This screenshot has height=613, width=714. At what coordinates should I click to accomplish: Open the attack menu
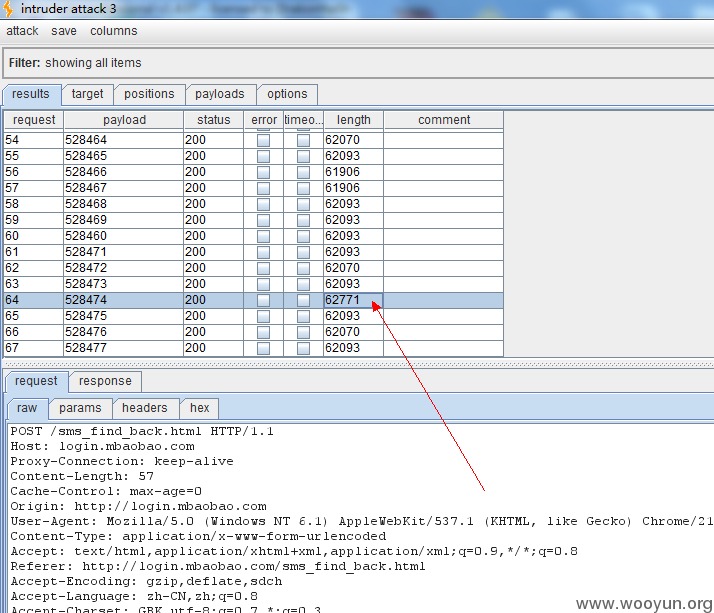click(22, 31)
